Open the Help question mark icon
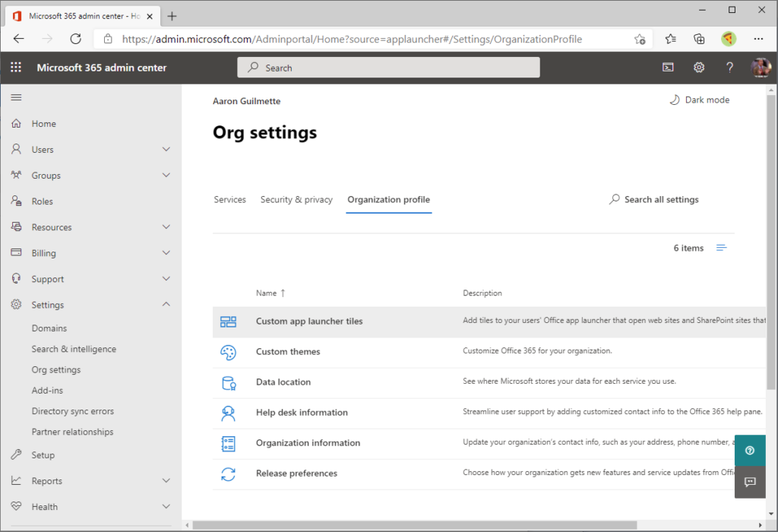Screen dimensions: 778x532 (x=729, y=67)
